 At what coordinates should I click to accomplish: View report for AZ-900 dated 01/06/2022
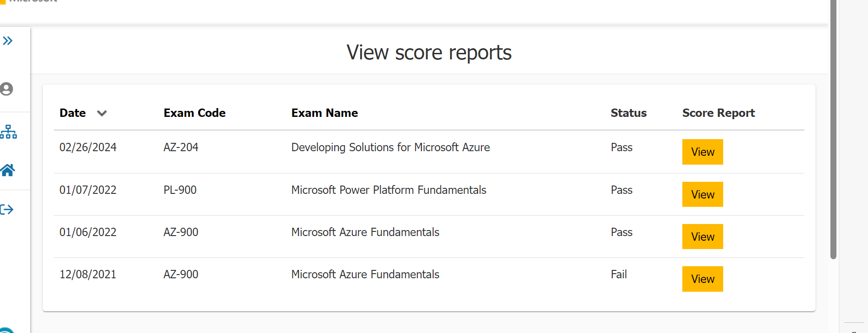click(x=702, y=237)
